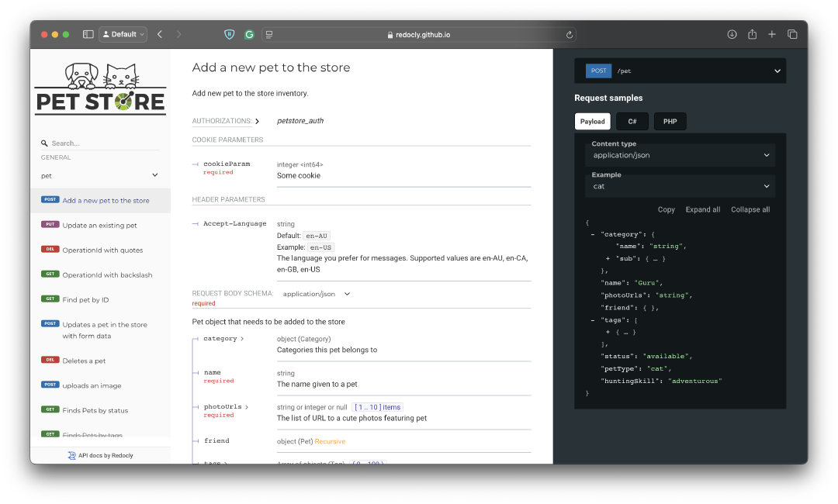The width and height of the screenshot is (838, 504).
Task: Open OperationId with quotes
Action: click(100, 250)
